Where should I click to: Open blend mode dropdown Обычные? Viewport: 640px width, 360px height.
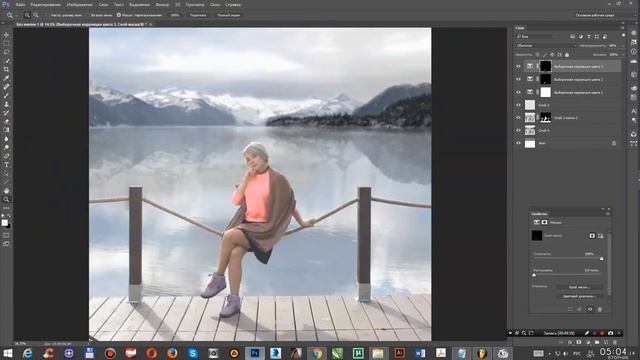tap(545, 46)
